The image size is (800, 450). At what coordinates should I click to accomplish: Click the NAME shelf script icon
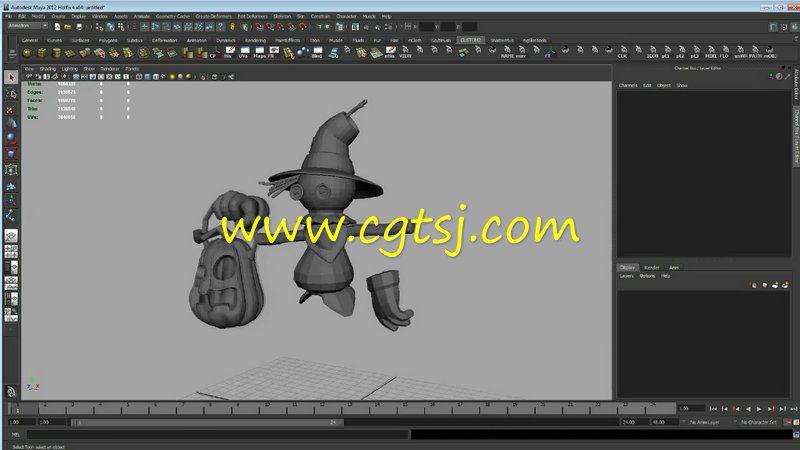(x=507, y=52)
